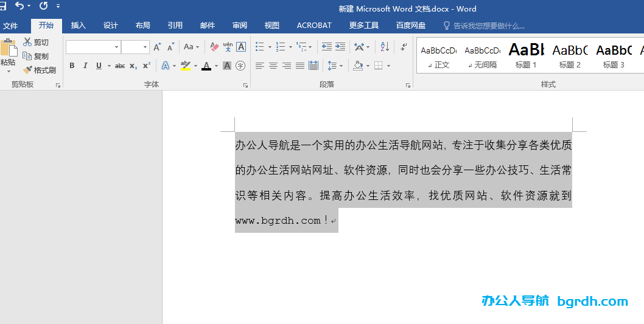Click the Text Effects glowing A icon
644x324 pixels.
(x=166, y=66)
